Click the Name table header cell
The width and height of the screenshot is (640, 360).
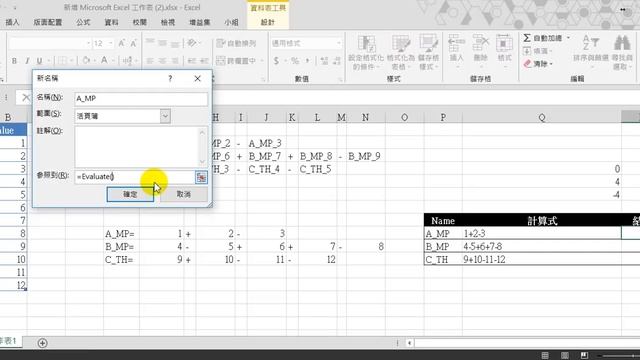(443, 221)
